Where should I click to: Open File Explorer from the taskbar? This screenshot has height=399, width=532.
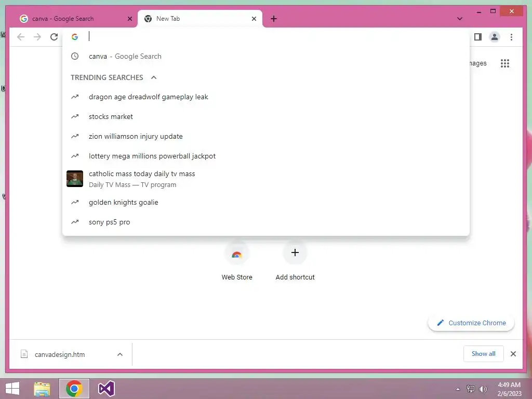pyautogui.click(x=42, y=389)
